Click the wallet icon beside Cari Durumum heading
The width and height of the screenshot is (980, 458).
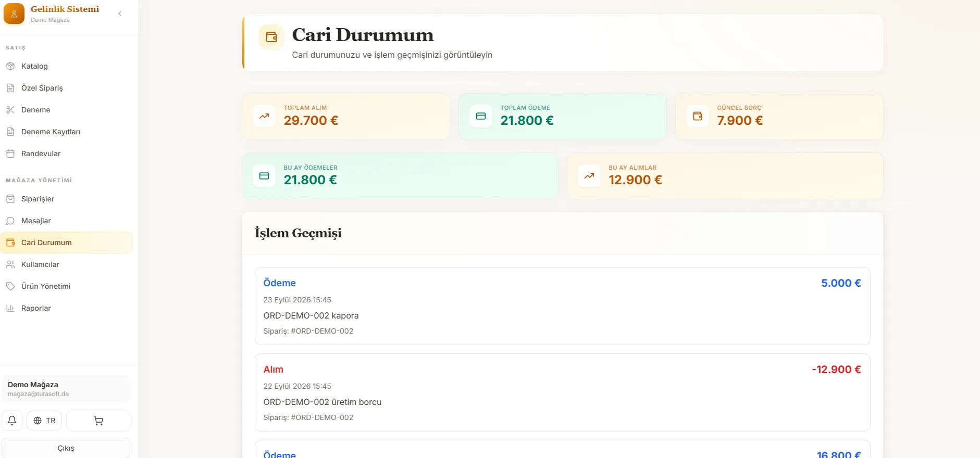271,37
